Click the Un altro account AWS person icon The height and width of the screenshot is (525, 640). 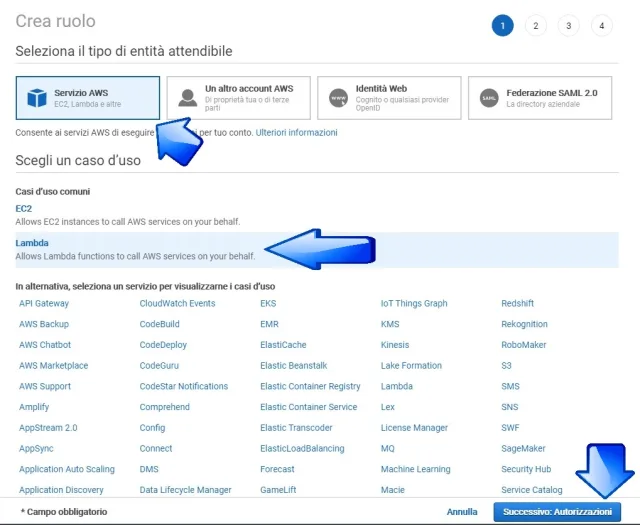[188, 98]
